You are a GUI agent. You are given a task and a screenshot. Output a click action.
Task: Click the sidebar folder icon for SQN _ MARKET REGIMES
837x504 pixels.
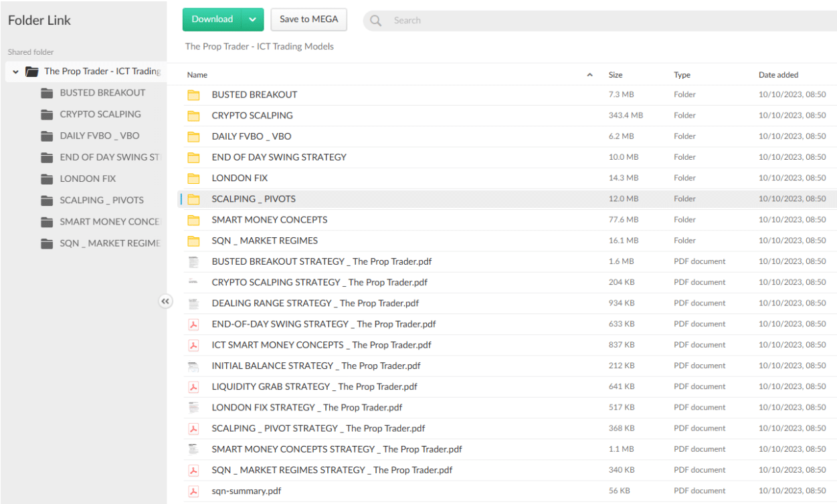pos(47,244)
